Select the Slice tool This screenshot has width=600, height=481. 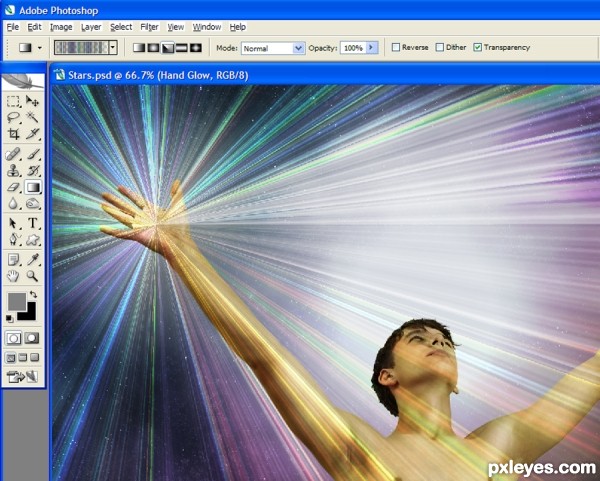[33, 134]
